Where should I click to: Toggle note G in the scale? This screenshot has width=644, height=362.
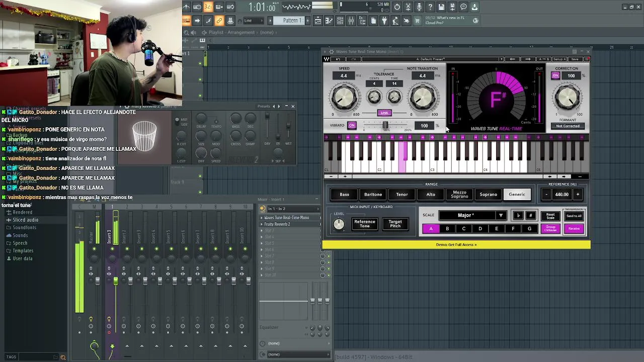529,229
